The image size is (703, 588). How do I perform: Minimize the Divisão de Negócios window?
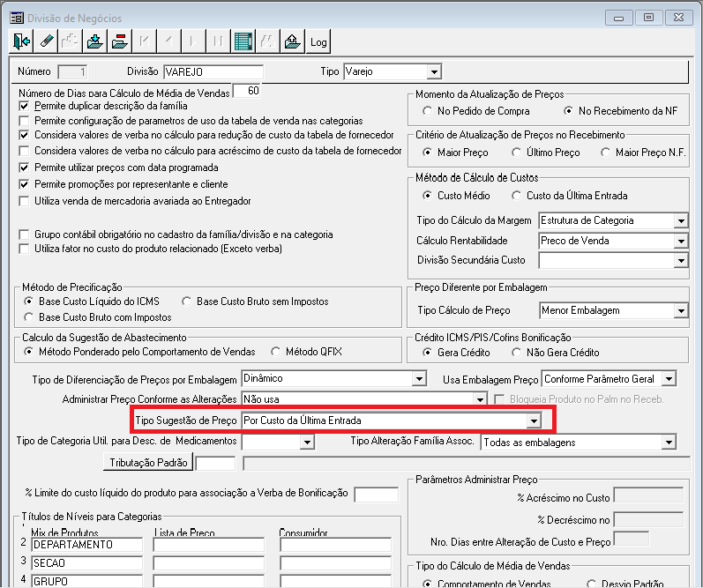tap(618, 18)
